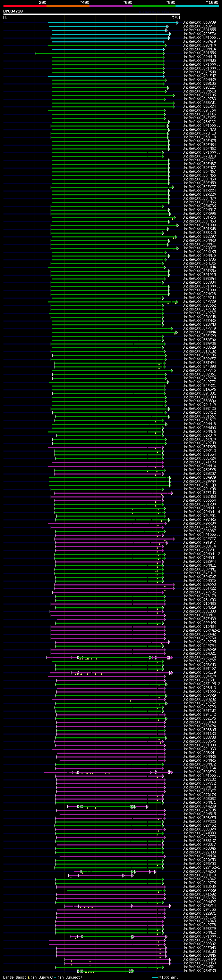222x980 pixels.
Task: Click the UniRef100_A0MNK9 entry
Action: coord(199,80)
